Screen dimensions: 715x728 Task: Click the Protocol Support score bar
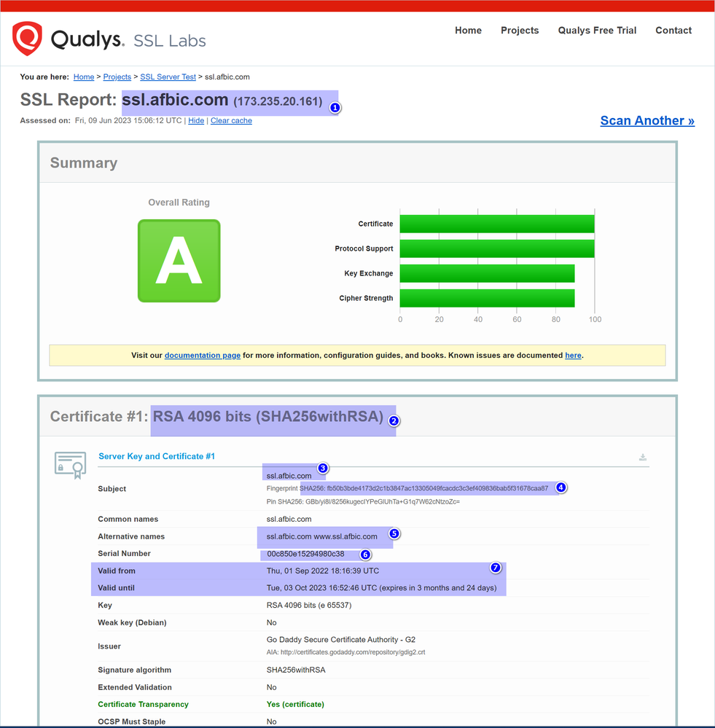coord(497,248)
